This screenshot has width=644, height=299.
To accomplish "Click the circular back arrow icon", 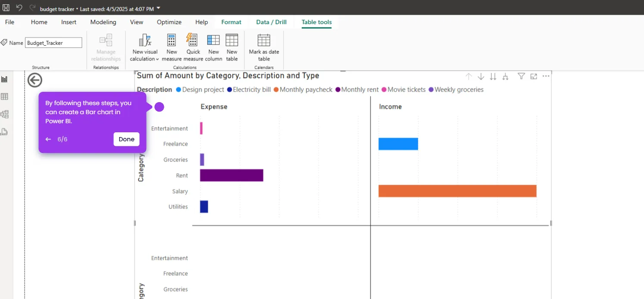I will click(35, 80).
